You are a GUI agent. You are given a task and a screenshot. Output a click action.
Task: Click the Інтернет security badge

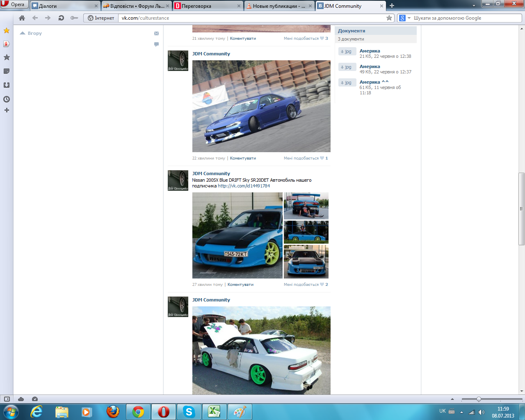point(101,18)
